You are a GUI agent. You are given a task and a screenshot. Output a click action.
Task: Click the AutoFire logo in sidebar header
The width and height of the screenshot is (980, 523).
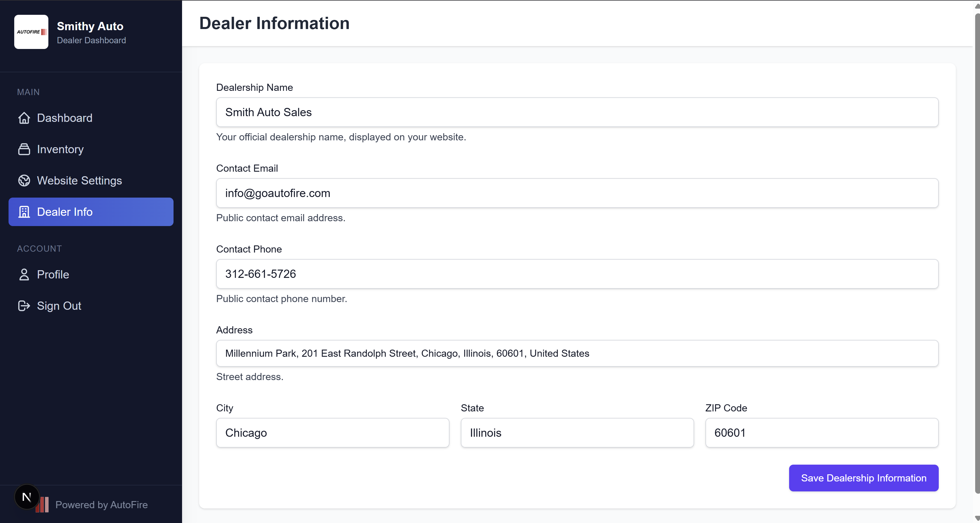(x=31, y=32)
